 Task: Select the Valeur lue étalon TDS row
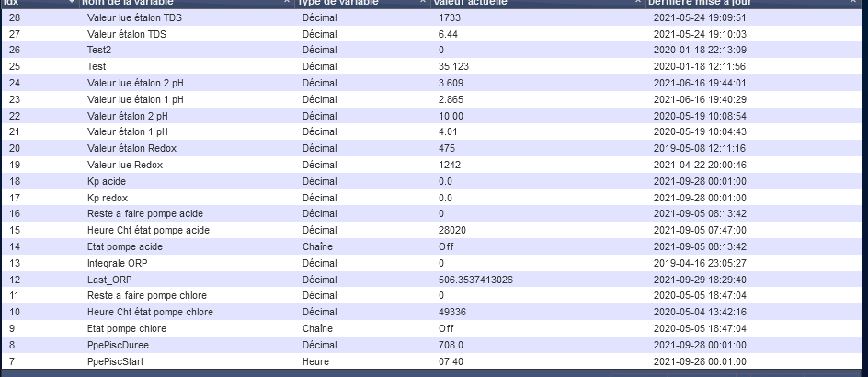(432, 17)
